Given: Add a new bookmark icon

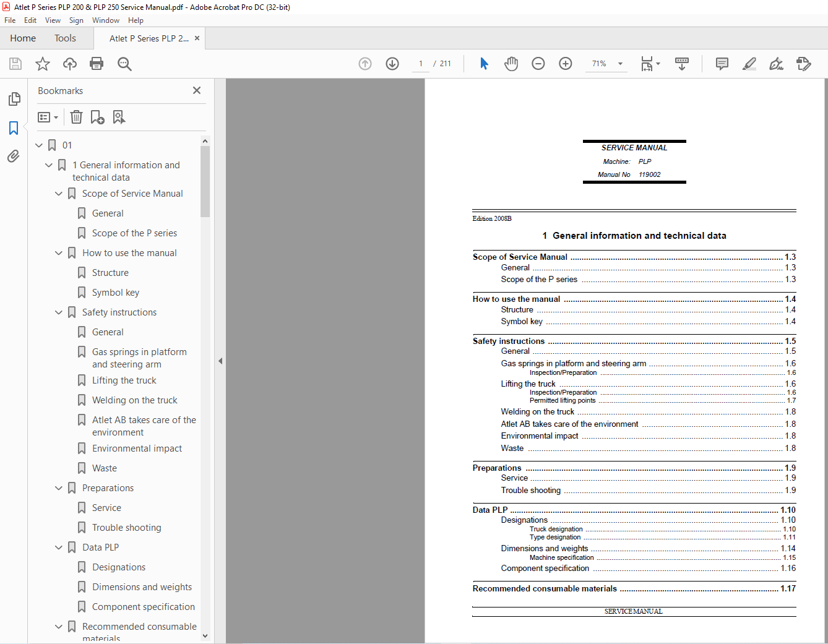Looking at the screenshot, I should click(x=97, y=117).
